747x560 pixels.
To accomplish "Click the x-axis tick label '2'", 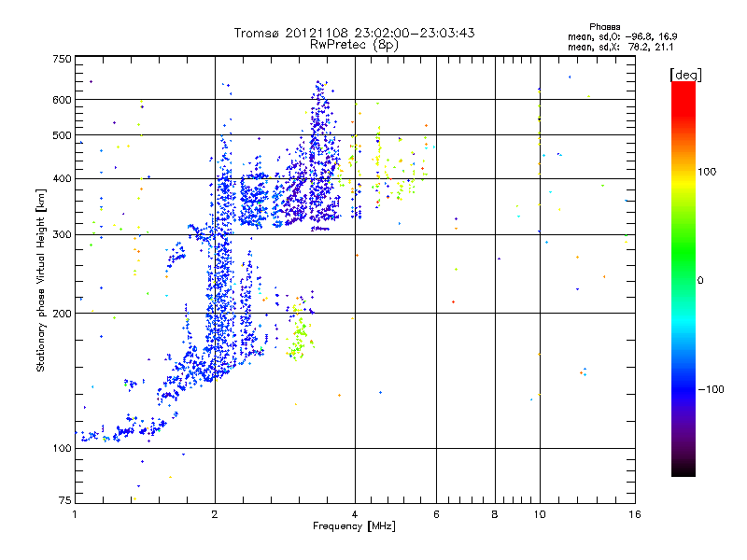I will 215,514.
